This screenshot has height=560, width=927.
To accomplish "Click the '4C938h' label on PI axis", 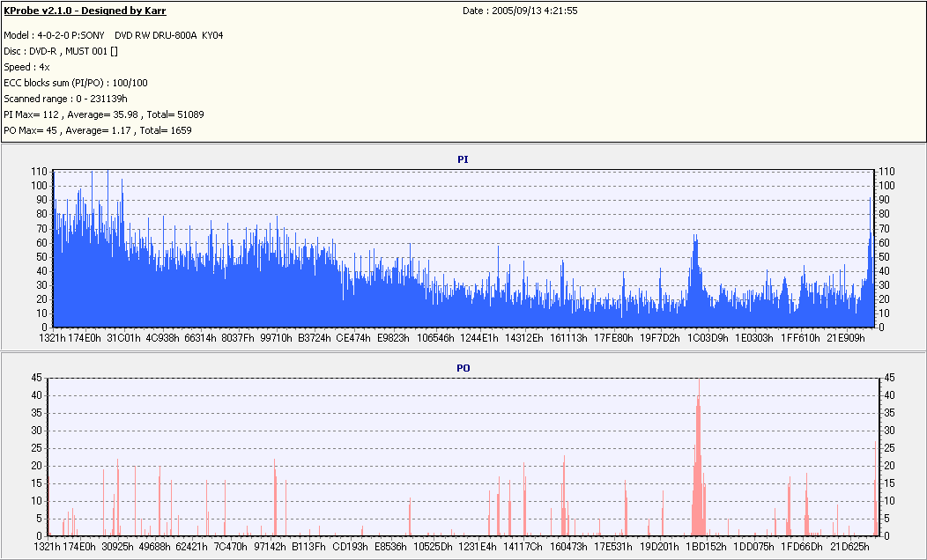I will tap(163, 338).
